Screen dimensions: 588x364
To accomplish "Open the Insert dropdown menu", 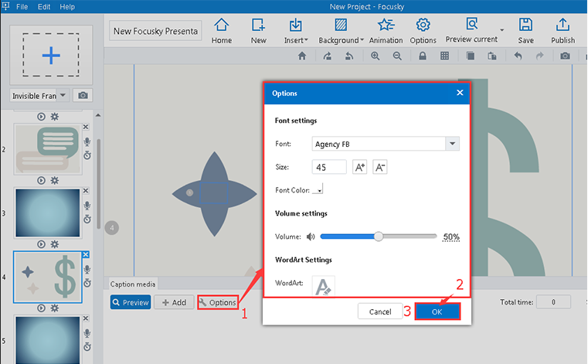I will click(x=295, y=31).
